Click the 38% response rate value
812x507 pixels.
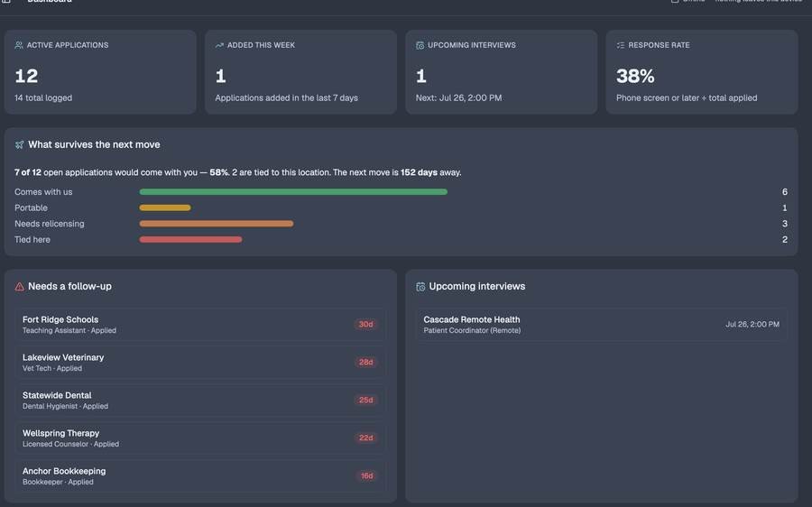pos(635,76)
